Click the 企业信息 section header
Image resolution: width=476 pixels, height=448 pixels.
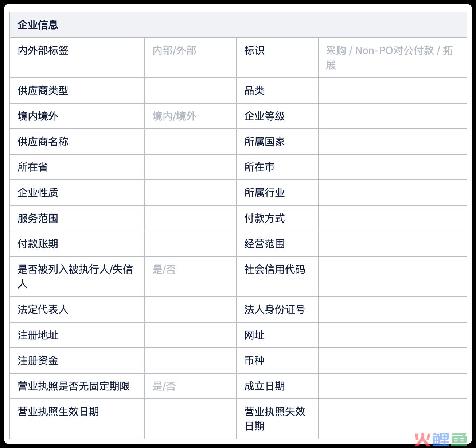38,25
